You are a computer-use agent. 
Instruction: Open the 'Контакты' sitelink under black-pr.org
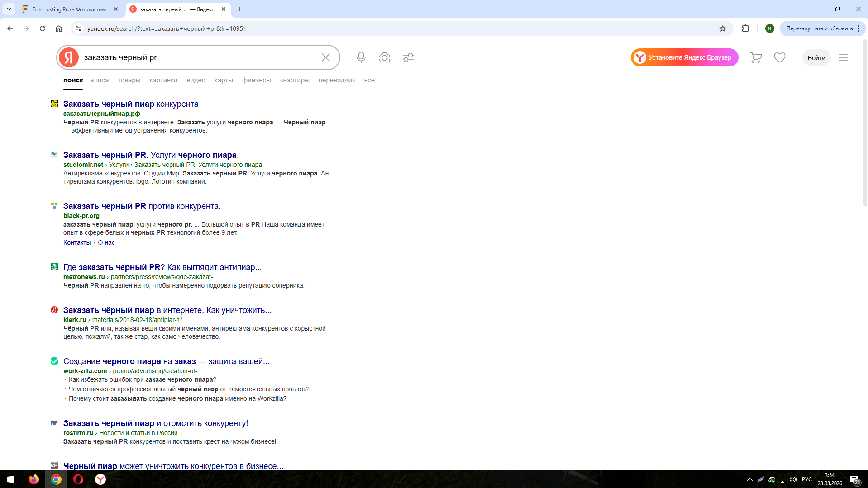coord(77,242)
